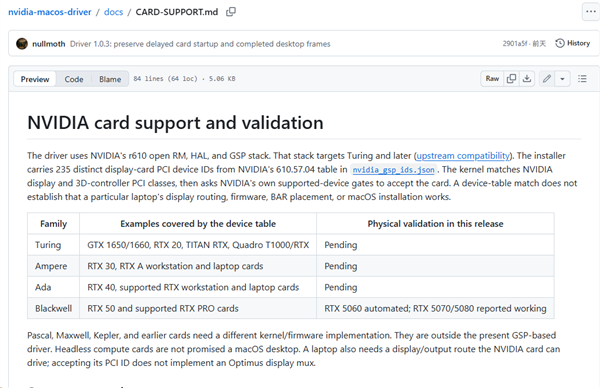Click the History clock icon
Image resolution: width=600 pixels, height=388 pixels.
pyautogui.click(x=560, y=43)
